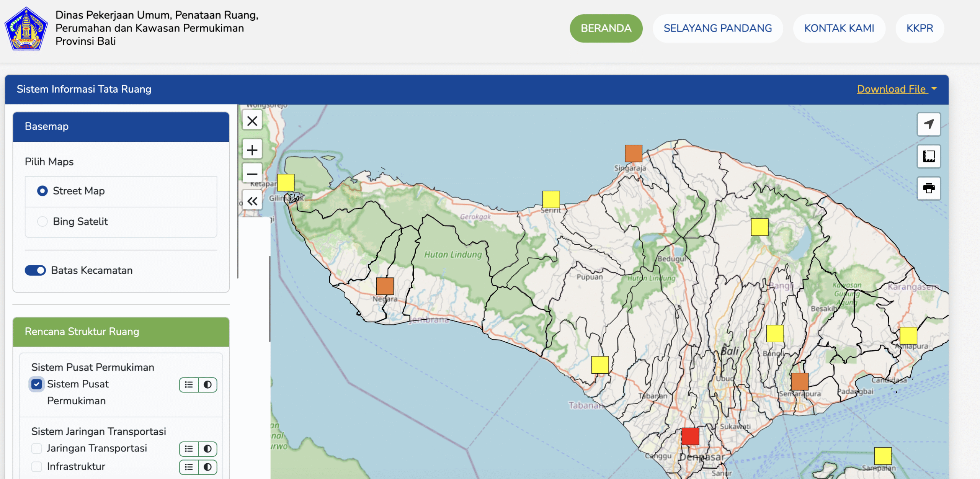Click the geolocation arrow icon
The image size is (980, 479).
(x=929, y=124)
